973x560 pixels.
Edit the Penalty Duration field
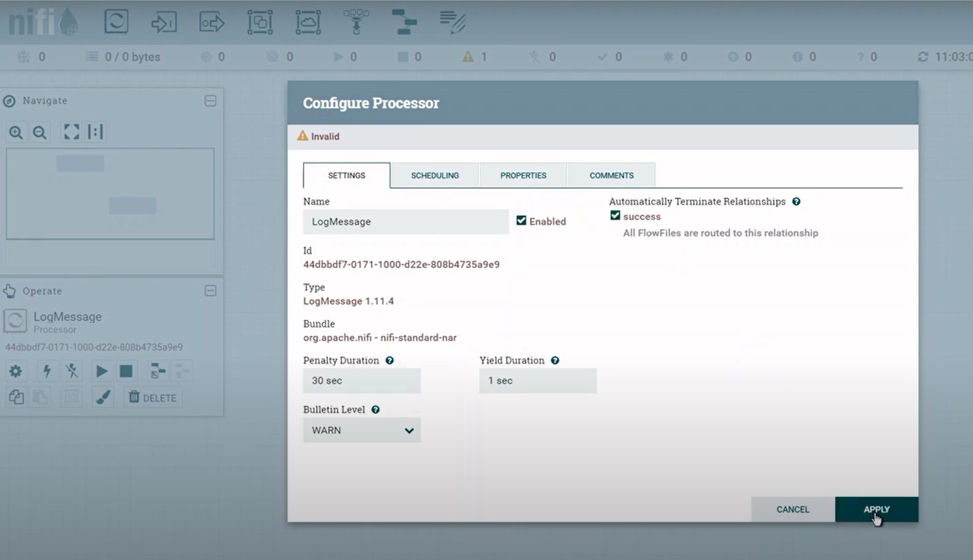tap(362, 381)
